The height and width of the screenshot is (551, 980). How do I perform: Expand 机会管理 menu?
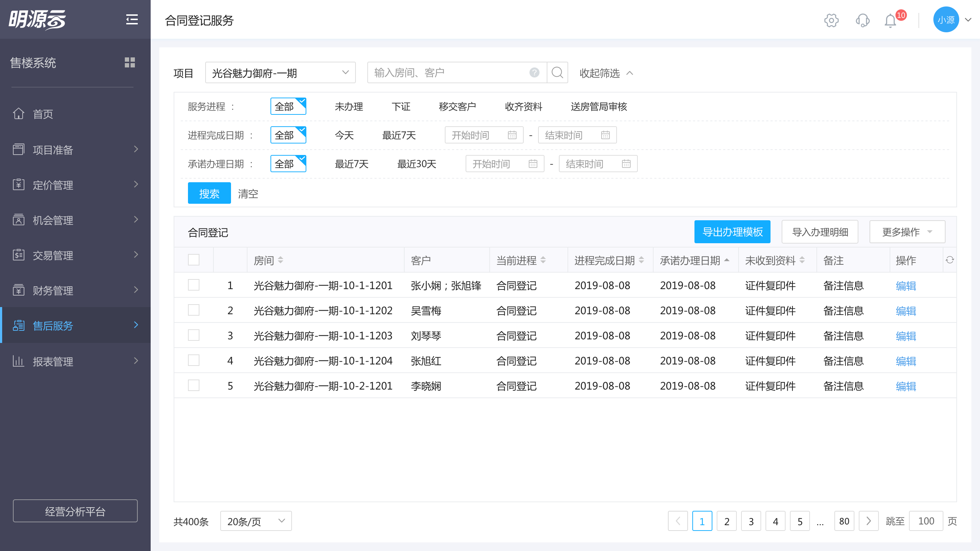[x=136, y=220]
